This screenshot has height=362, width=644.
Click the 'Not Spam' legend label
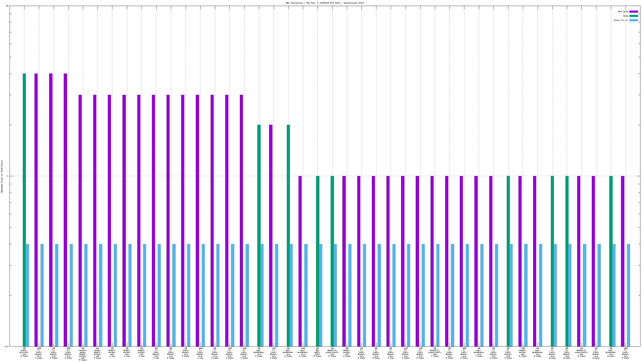click(623, 11)
